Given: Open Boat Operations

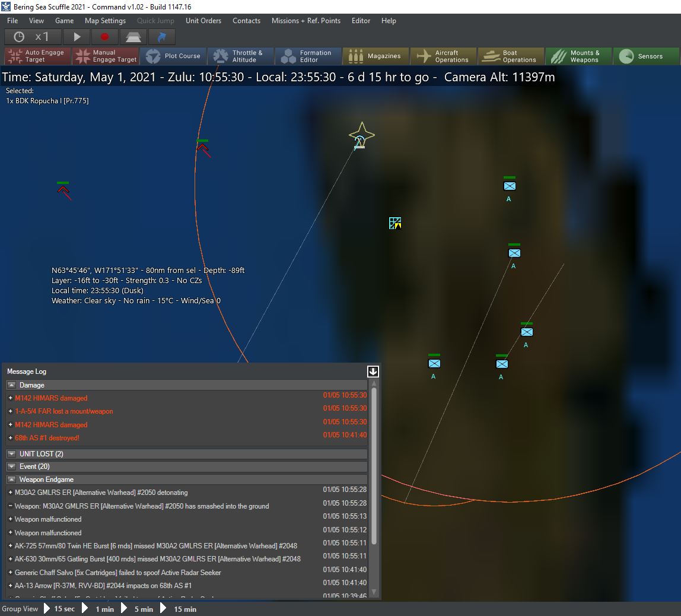Looking at the screenshot, I should tap(511, 56).
